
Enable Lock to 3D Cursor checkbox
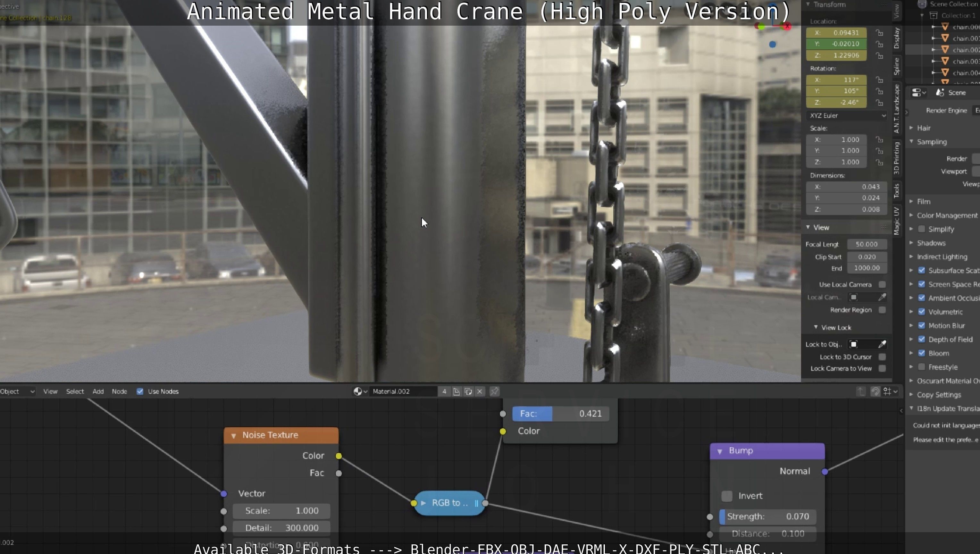882,357
